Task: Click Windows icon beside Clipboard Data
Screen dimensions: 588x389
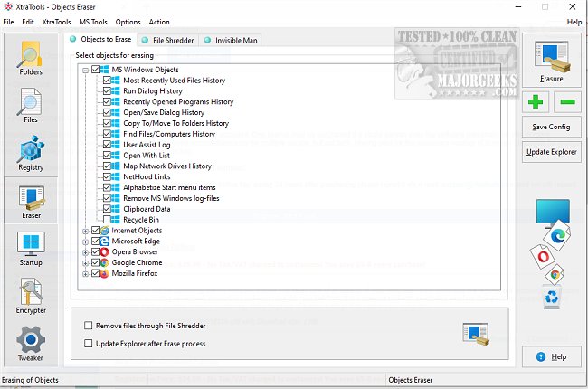Action: click(116, 209)
